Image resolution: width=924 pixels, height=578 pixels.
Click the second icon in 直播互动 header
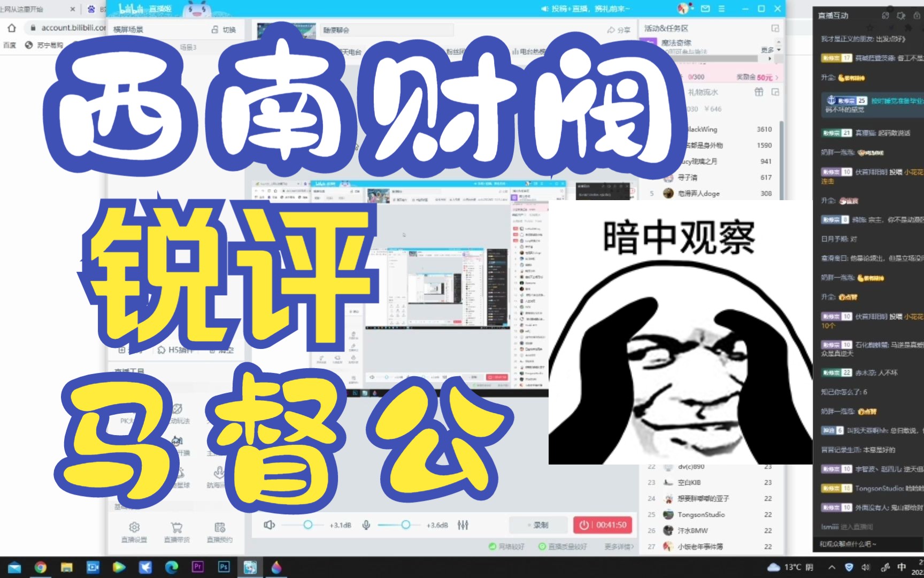(901, 16)
